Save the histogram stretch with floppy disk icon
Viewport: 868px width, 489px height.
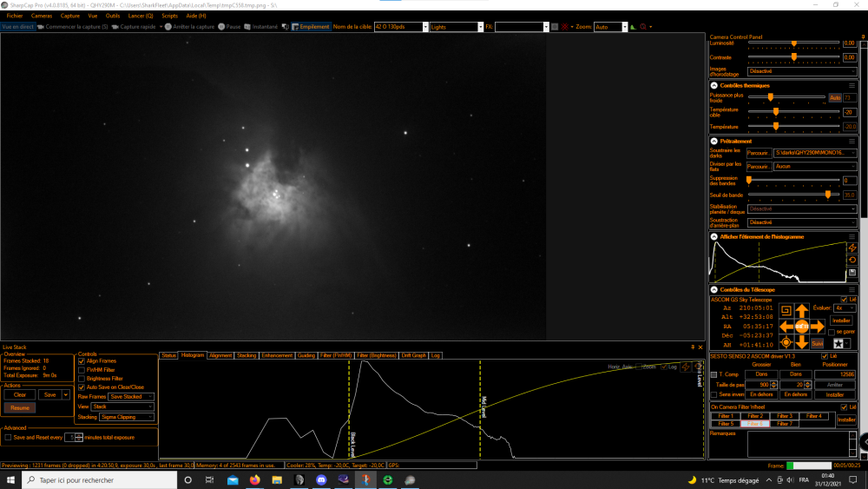coord(852,273)
